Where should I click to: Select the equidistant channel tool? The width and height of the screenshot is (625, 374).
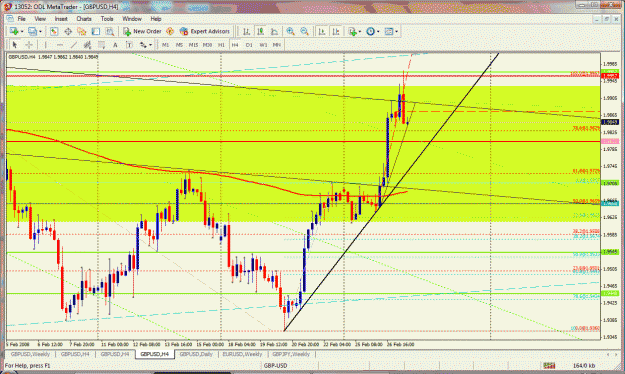(x=87, y=45)
